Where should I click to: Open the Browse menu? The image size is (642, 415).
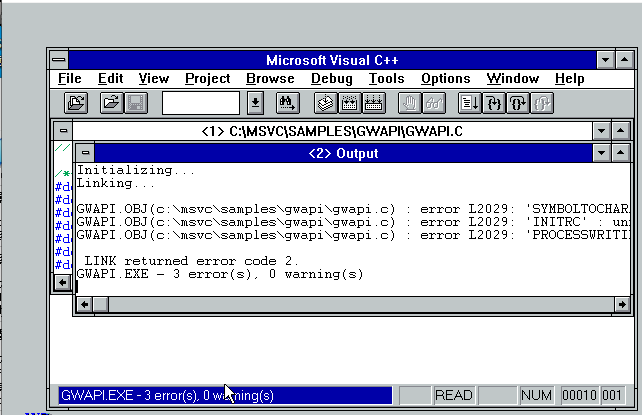pyautogui.click(x=270, y=79)
